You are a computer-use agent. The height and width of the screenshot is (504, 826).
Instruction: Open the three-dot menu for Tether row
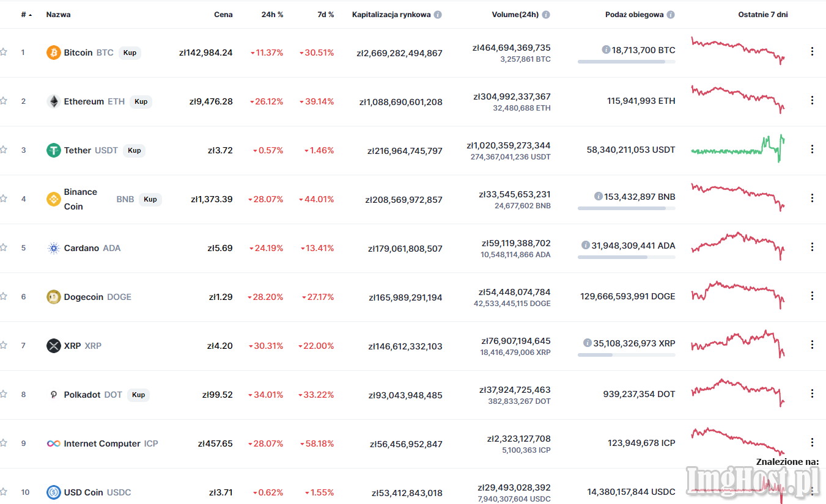812,149
